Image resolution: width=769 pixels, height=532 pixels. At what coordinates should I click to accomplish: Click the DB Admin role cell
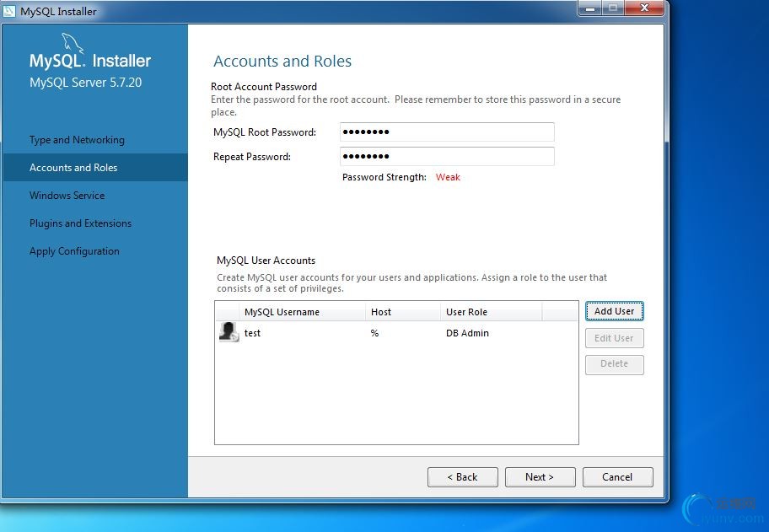467,333
